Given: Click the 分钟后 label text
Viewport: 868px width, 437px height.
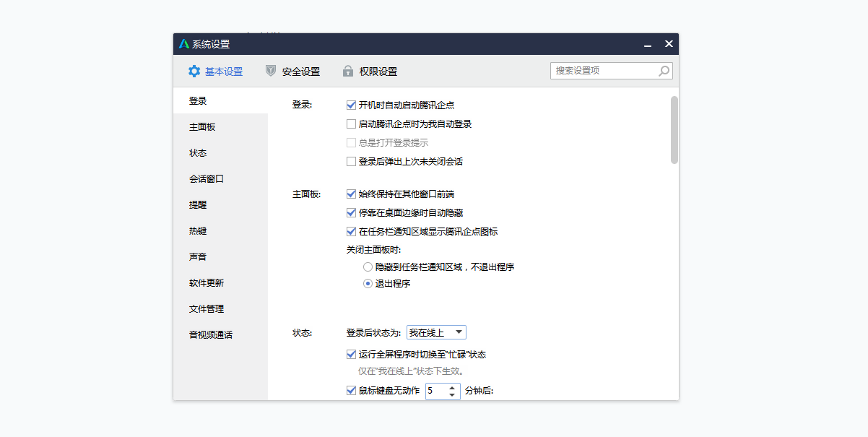Looking at the screenshot, I should pyautogui.click(x=479, y=391).
